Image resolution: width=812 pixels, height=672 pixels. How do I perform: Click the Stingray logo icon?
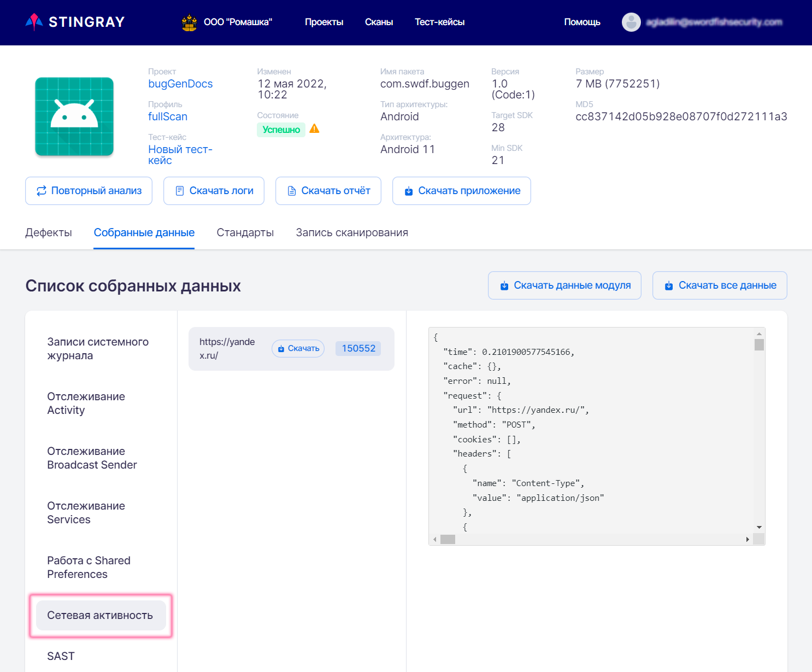pos(34,22)
